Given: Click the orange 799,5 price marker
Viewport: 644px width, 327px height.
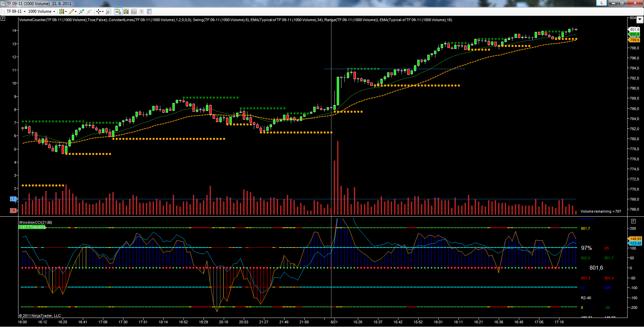Looking at the screenshot, I should 634,40.
